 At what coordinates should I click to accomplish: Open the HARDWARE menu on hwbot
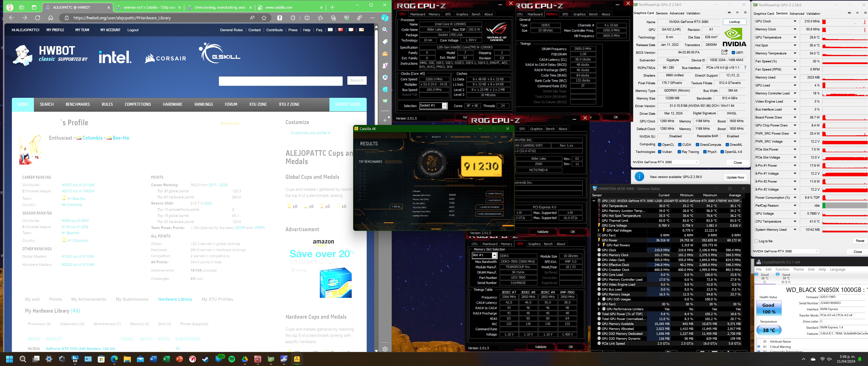(173, 104)
